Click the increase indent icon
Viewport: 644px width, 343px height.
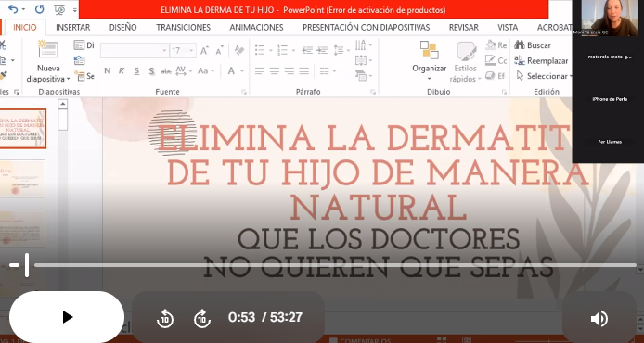[322, 50]
